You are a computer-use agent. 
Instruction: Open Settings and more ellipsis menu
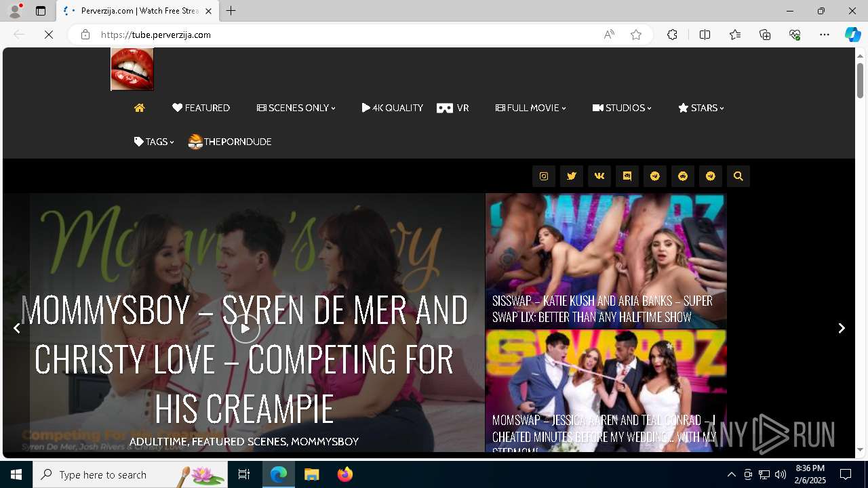click(825, 35)
